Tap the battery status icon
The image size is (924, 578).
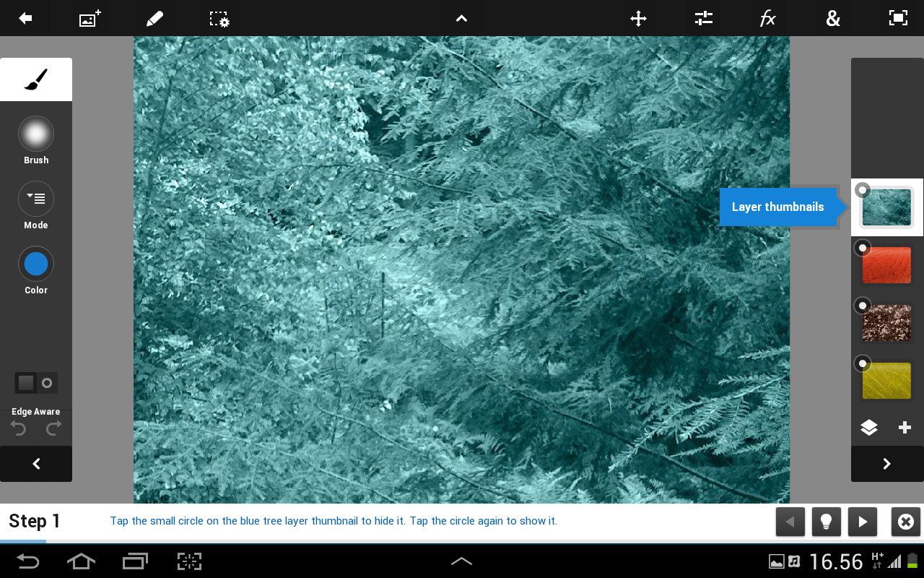click(x=912, y=561)
